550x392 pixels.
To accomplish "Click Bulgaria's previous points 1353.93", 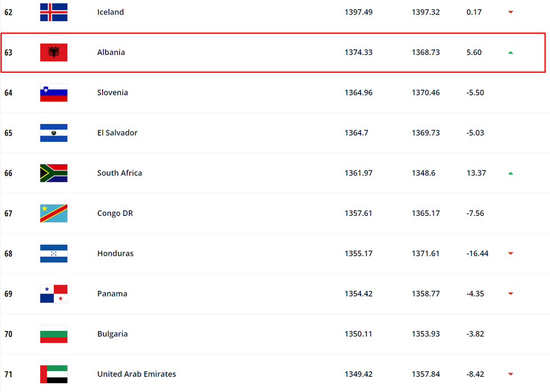I will 426,334.
